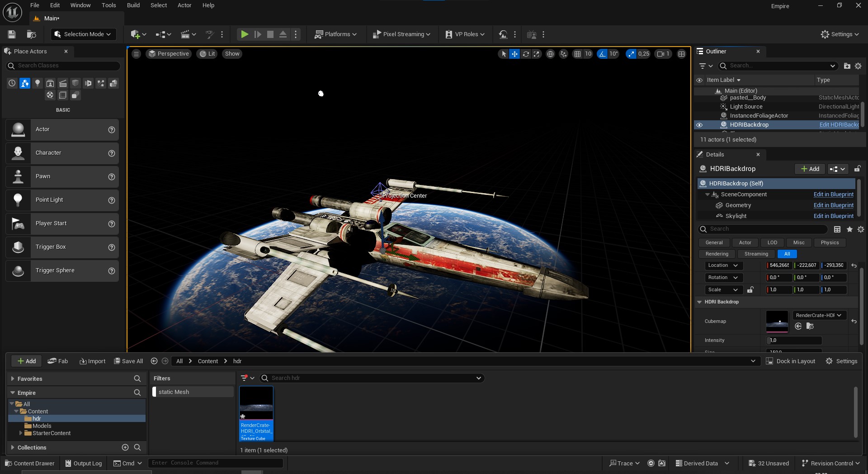Open the Platforms dropdown
868x474 pixels.
click(x=335, y=34)
